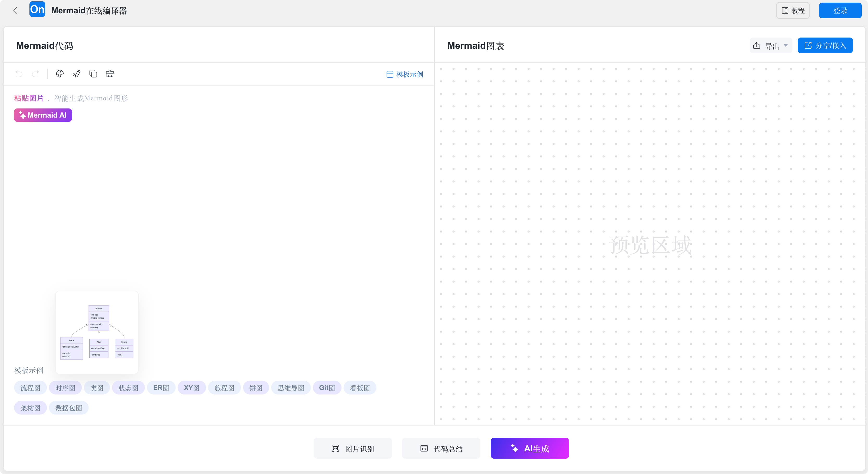Select the 旅程图 template chip
The width and height of the screenshot is (868, 474).
point(224,388)
